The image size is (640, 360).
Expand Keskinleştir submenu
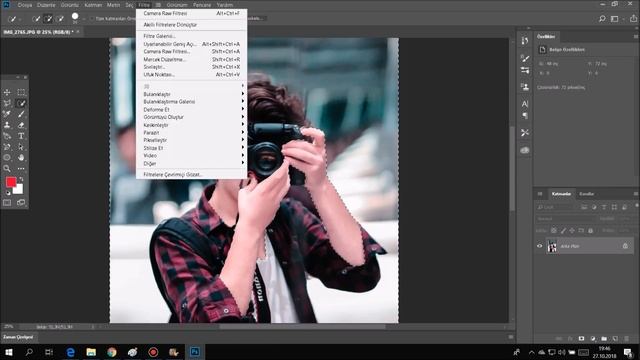coord(191,125)
